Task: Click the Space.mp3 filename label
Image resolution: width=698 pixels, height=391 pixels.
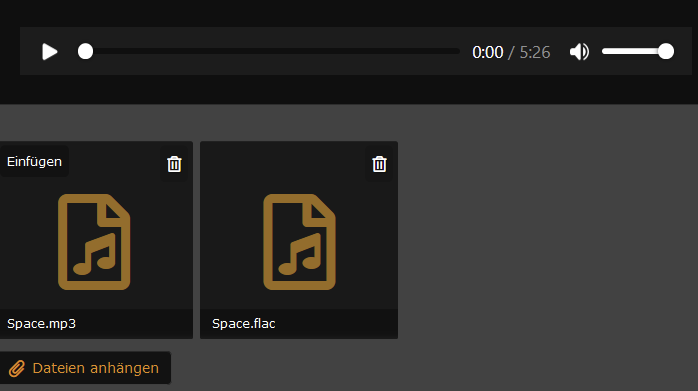Action: point(41,323)
